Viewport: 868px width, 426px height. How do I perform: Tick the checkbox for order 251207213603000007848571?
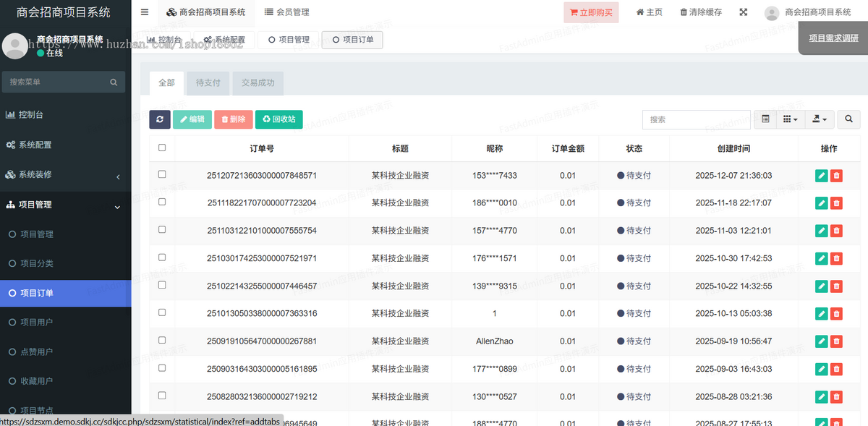point(162,175)
